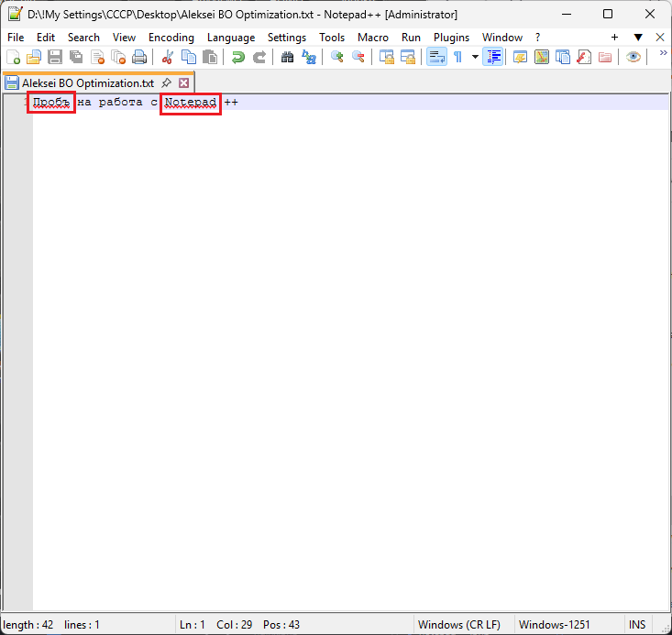Toggle synchronize horizontal scrolling
The width and height of the screenshot is (672, 635).
408,57
